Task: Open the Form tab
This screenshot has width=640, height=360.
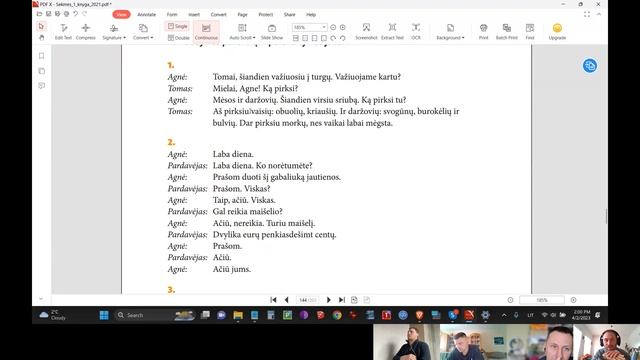Action: [172, 14]
